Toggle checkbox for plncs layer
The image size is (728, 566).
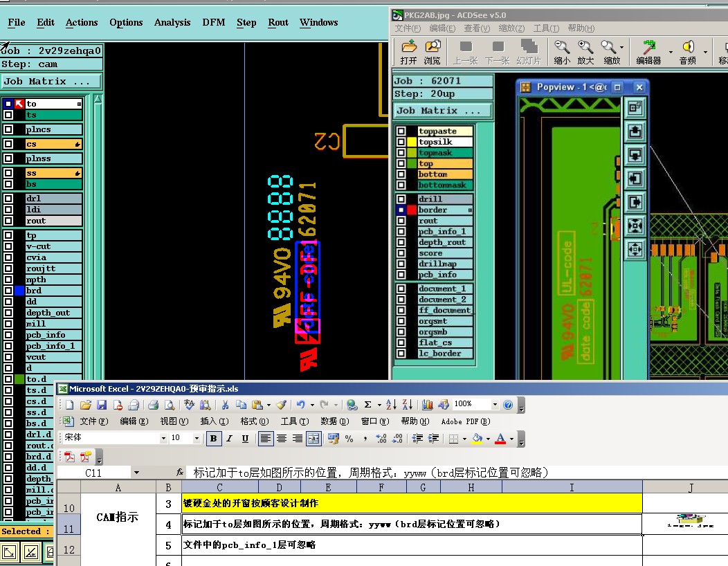(x=8, y=129)
